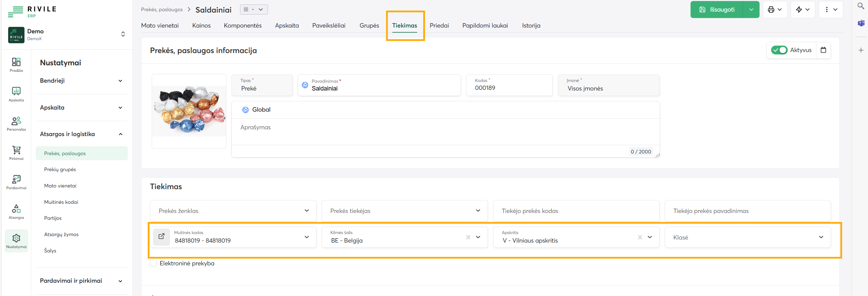Open the Istorija tab
The height and width of the screenshot is (296, 868).
pos(531,26)
